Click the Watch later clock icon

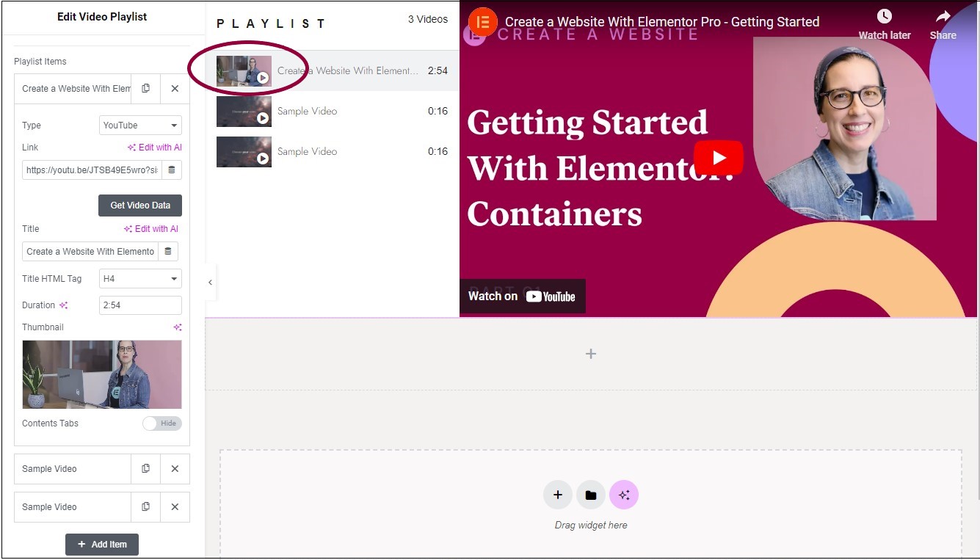885,16
